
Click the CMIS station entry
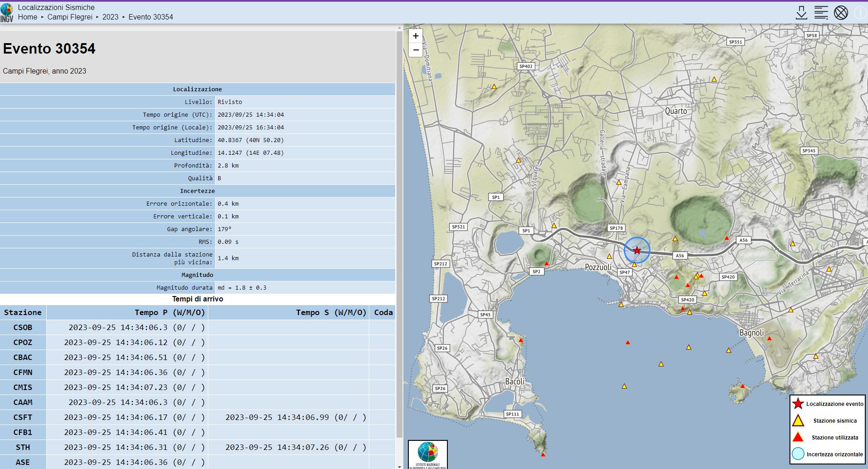pos(23,387)
